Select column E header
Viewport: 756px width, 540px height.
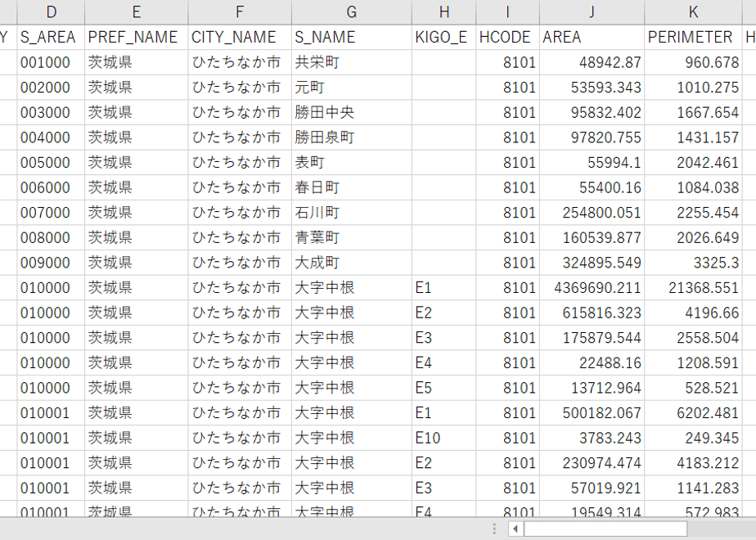pos(137,12)
